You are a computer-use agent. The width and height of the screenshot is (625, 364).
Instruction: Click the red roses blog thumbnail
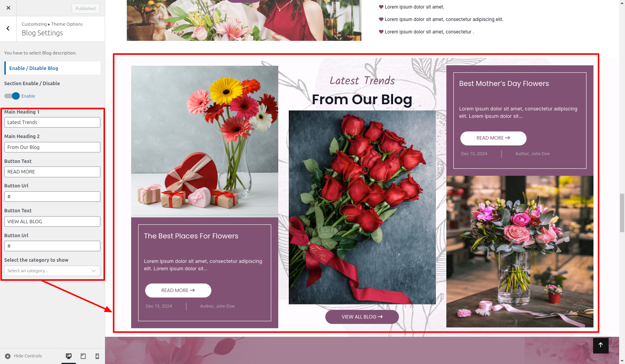click(x=362, y=207)
